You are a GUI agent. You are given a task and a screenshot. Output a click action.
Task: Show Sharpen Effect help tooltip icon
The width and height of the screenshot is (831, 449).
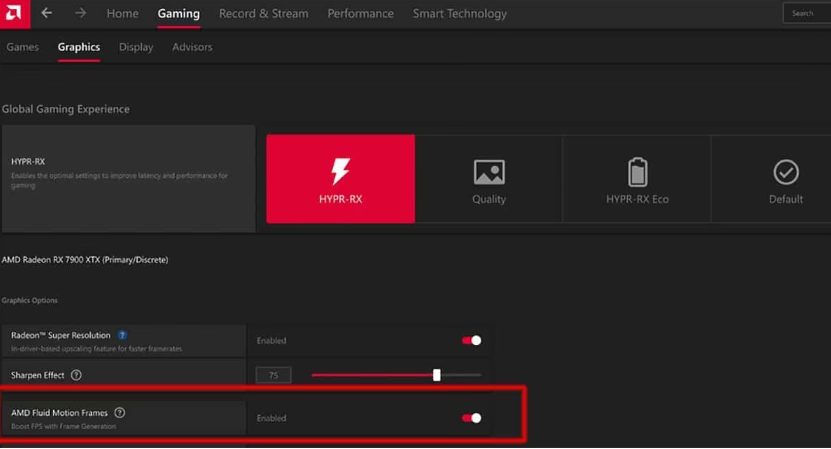(76, 375)
